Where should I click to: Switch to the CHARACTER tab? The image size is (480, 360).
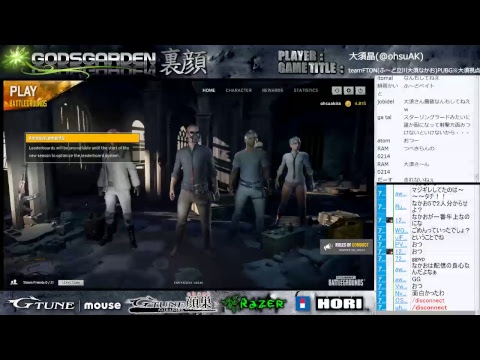click(x=239, y=90)
